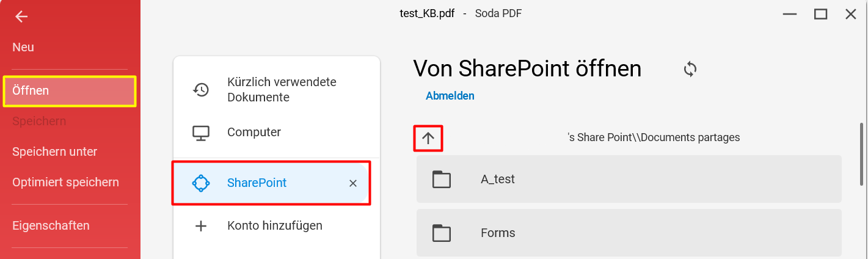Go up one folder level with the arrow
The height and width of the screenshot is (259, 868).
[428, 138]
